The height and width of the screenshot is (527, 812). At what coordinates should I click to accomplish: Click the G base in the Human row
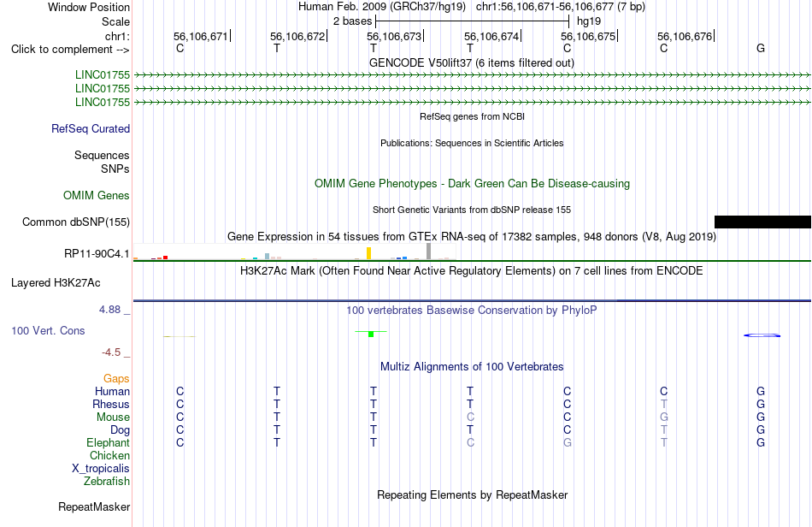click(761, 391)
